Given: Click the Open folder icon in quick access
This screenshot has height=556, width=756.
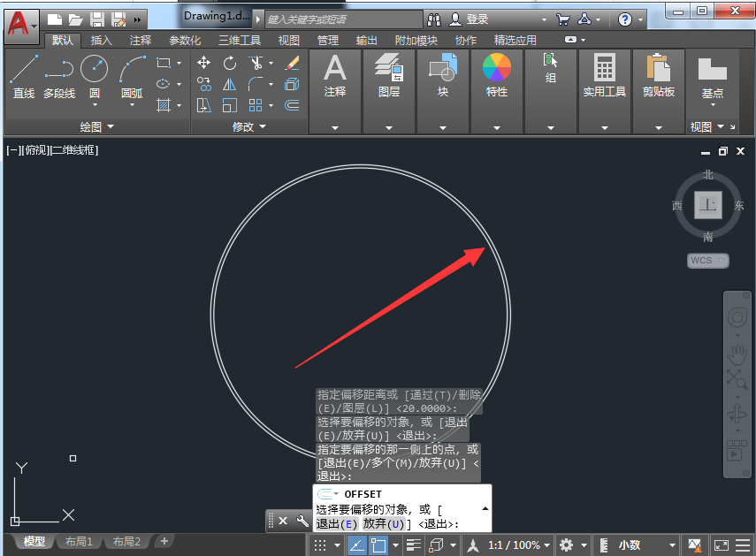Looking at the screenshot, I should click(x=75, y=19).
